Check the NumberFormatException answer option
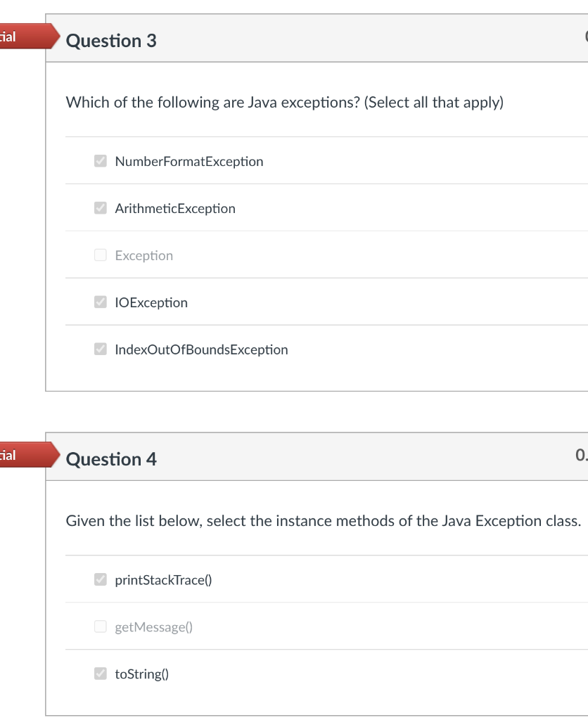 pos(101,161)
